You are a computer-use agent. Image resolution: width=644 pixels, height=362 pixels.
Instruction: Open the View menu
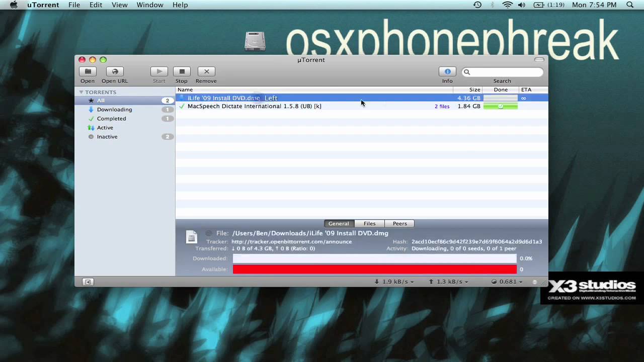tap(119, 5)
